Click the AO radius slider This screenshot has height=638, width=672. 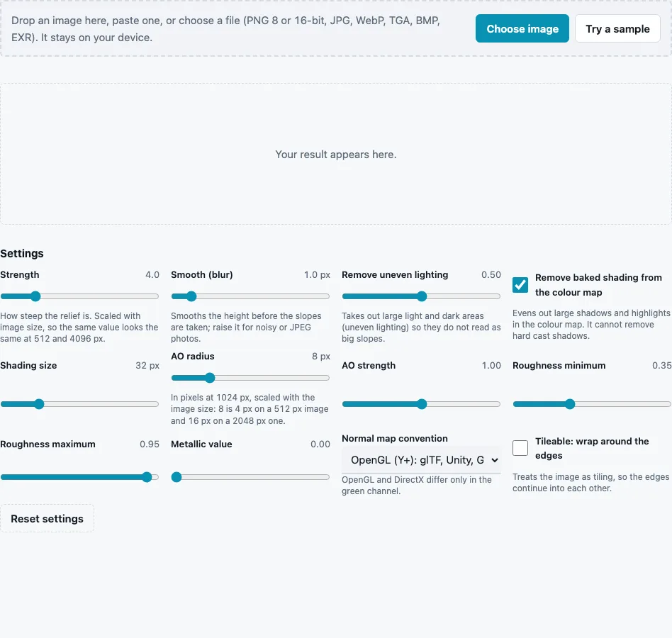[250, 378]
